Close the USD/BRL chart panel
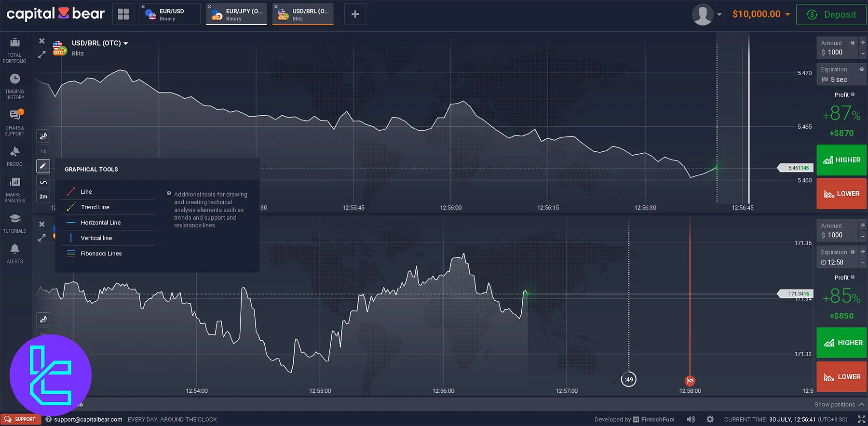Viewport: 868px width, 426px height. coord(42,41)
